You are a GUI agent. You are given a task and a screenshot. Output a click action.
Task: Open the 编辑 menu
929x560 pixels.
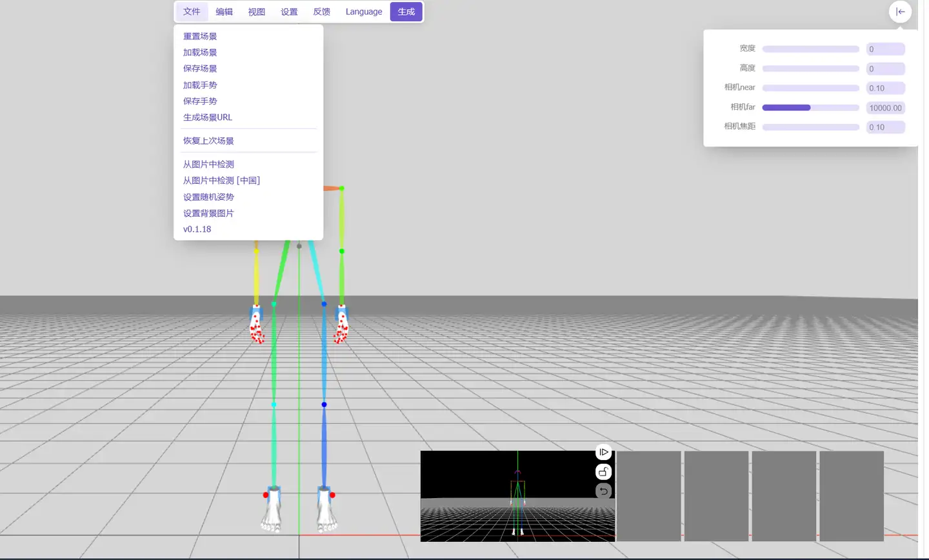click(x=224, y=12)
